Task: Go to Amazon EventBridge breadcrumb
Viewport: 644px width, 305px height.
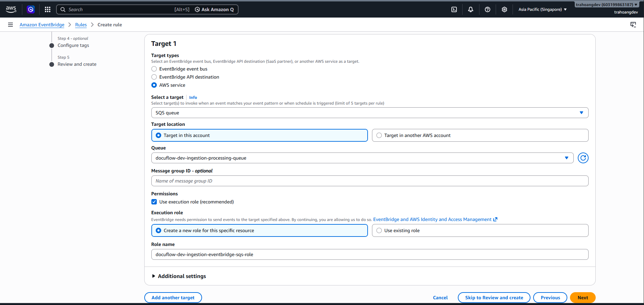Action: tap(42, 25)
